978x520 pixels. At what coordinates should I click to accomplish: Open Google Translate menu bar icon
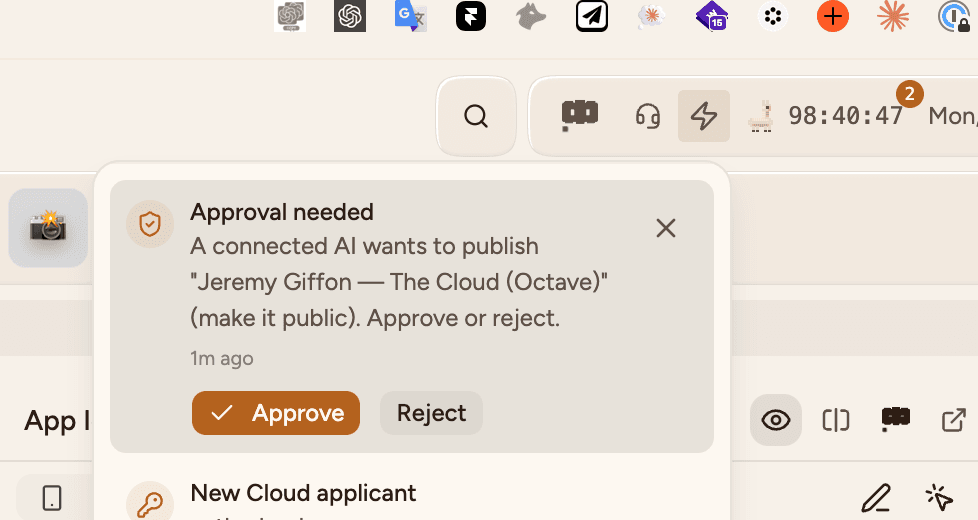click(x=410, y=16)
